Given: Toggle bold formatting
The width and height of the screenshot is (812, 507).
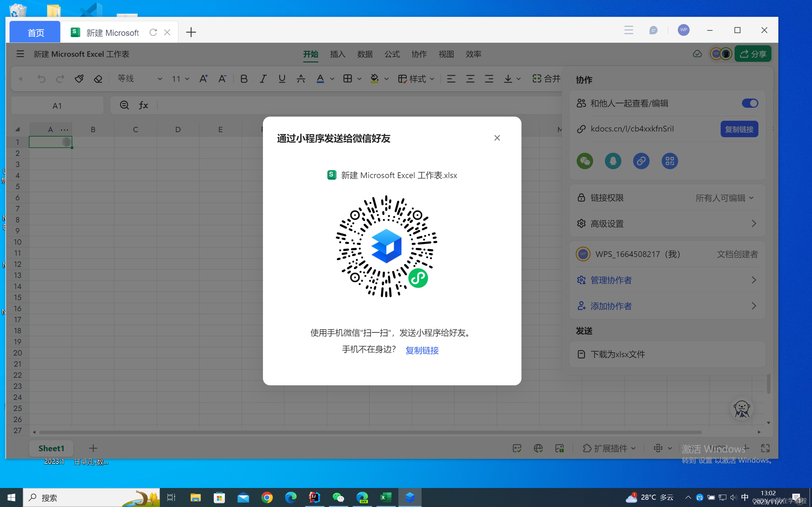Looking at the screenshot, I should point(244,79).
